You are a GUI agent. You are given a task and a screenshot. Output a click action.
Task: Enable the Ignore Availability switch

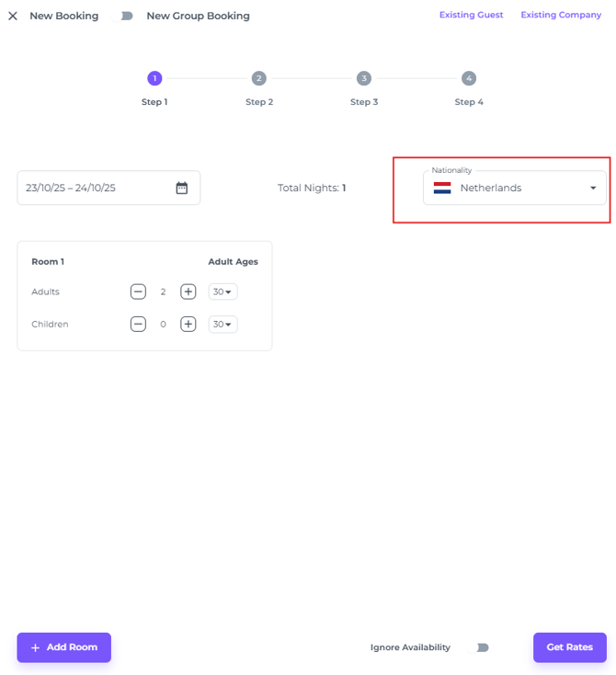pyautogui.click(x=478, y=647)
